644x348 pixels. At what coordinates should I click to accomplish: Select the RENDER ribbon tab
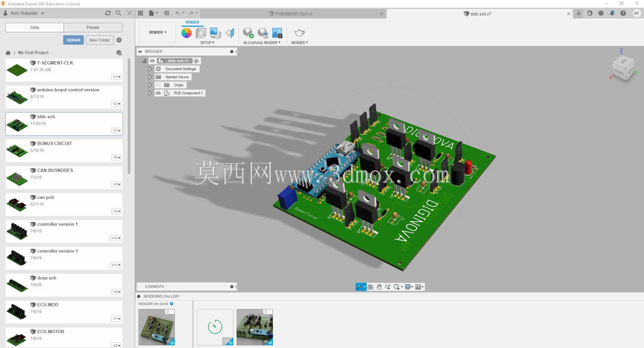pos(192,22)
